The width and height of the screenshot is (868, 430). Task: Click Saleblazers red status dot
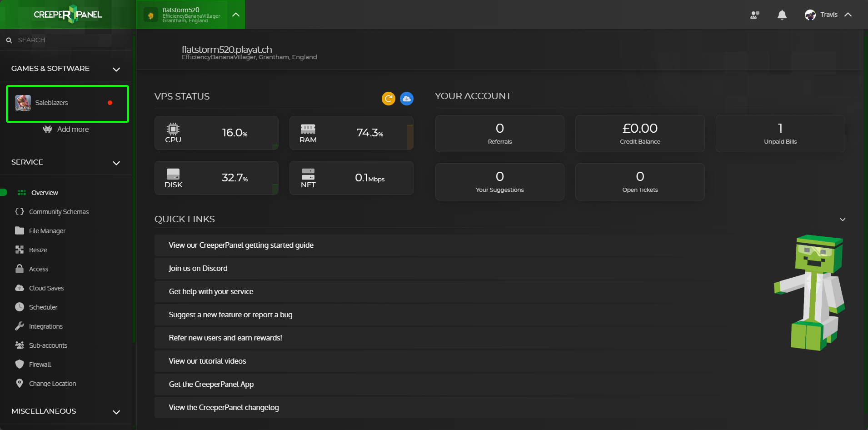click(x=110, y=103)
